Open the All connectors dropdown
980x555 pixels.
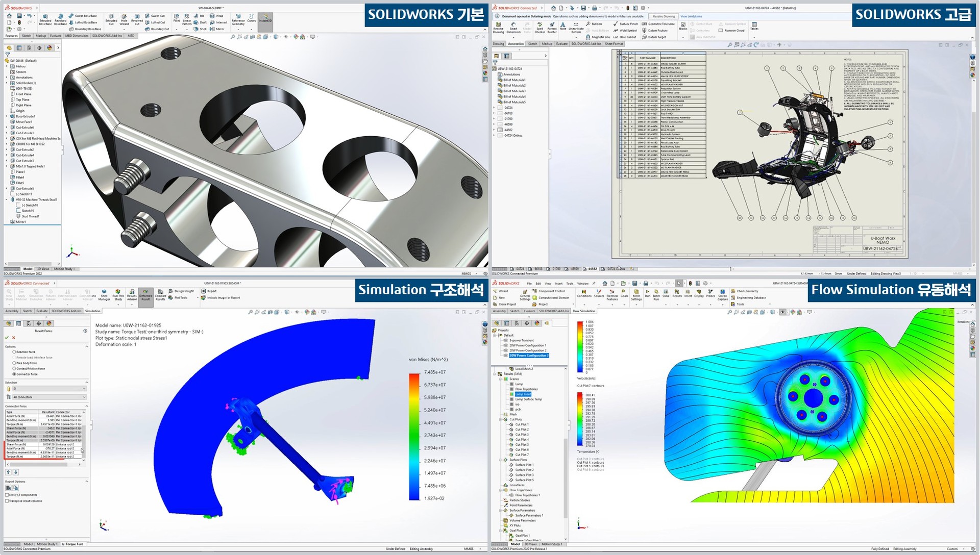coord(49,397)
